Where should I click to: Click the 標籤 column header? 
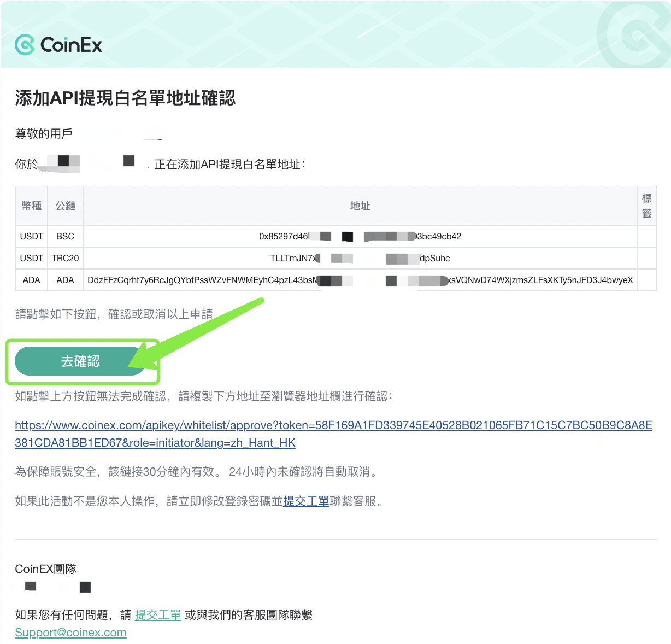click(x=647, y=206)
